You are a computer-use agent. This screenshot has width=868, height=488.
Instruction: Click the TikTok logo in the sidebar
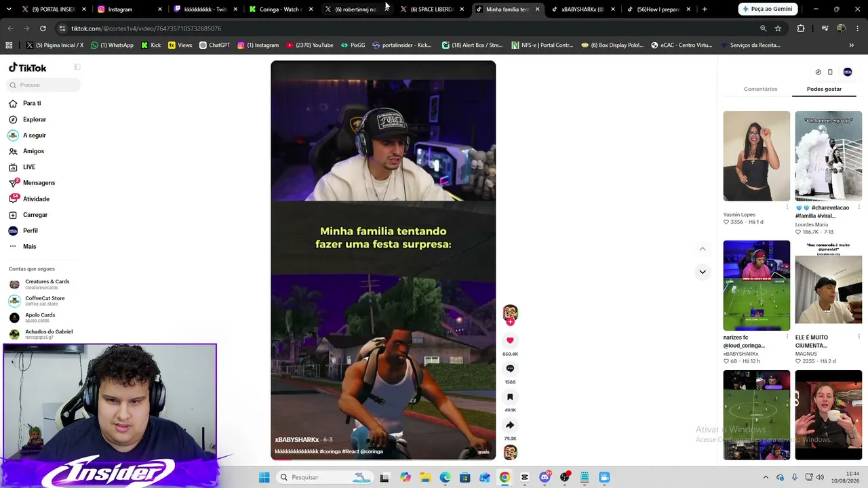pos(28,68)
